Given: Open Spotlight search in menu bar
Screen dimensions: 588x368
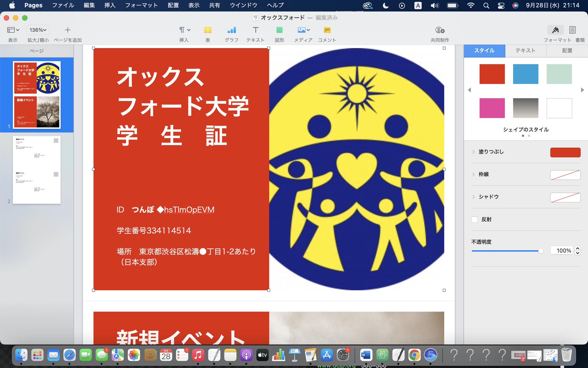Looking at the screenshot, I should click(x=486, y=5).
